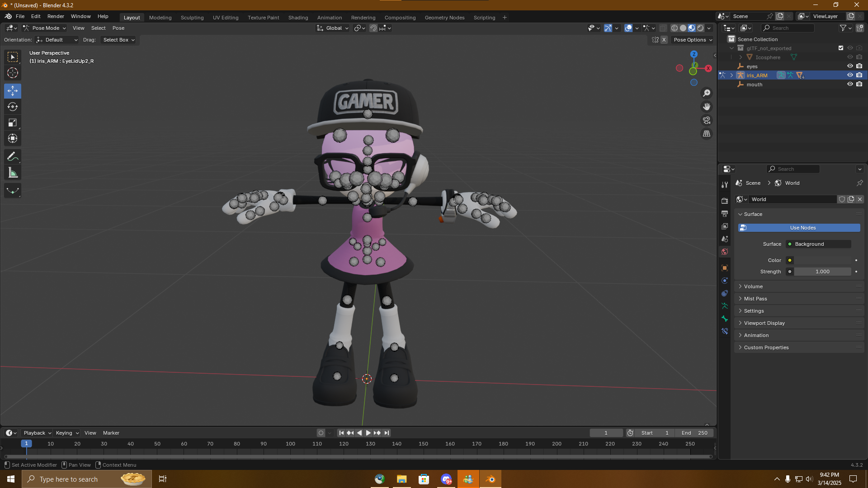
Task: Expand the Volume panel
Action: click(753, 286)
